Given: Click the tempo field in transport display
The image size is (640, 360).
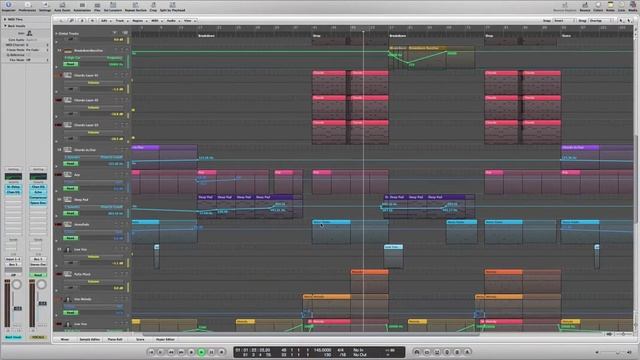Looking at the screenshot, I should coord(322,350).
